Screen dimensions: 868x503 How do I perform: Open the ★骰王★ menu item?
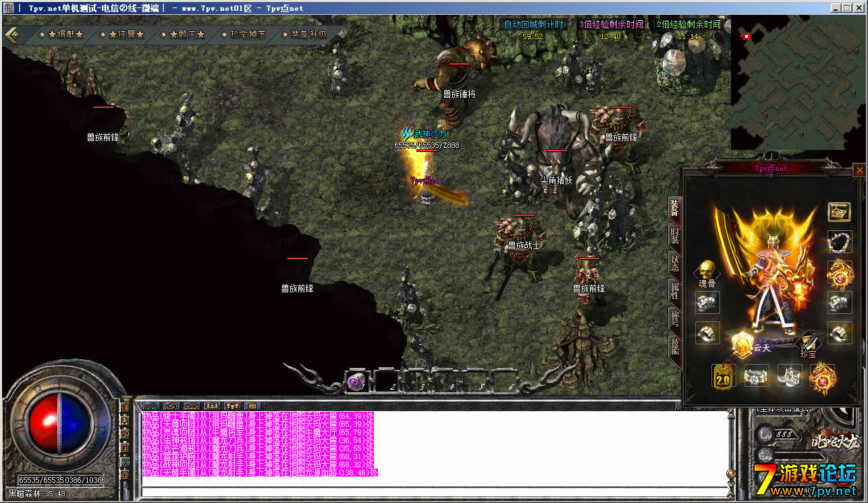click(x=187, y=34)
